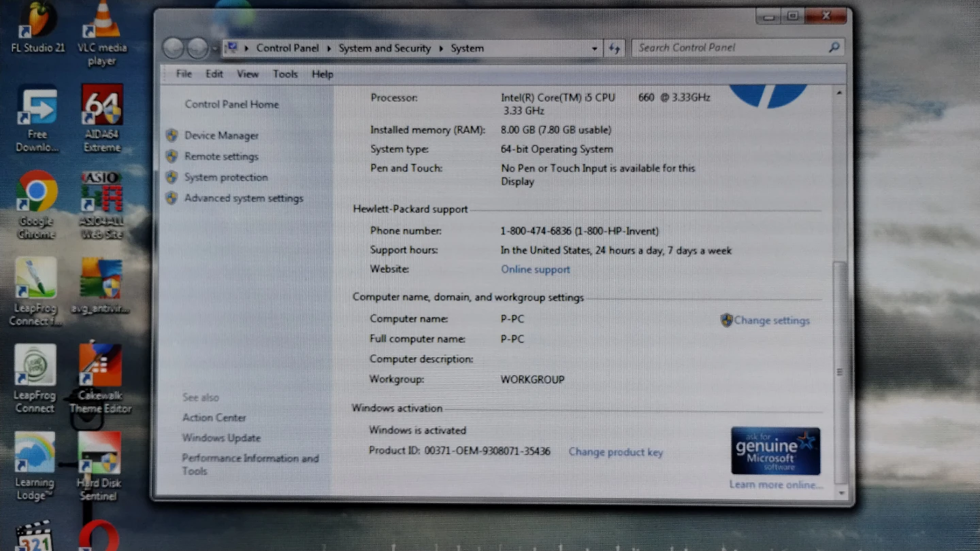This screenshot has width=980, height=551.
Task: Click the search magnifier icon
Action: pyautogui.click(x=834, y=48)
